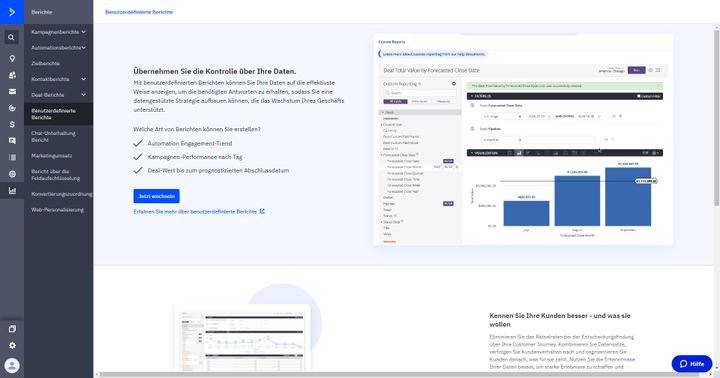Open the Reports bar chart icon
This screenshot has width=720, height=378.
point(12,191)
